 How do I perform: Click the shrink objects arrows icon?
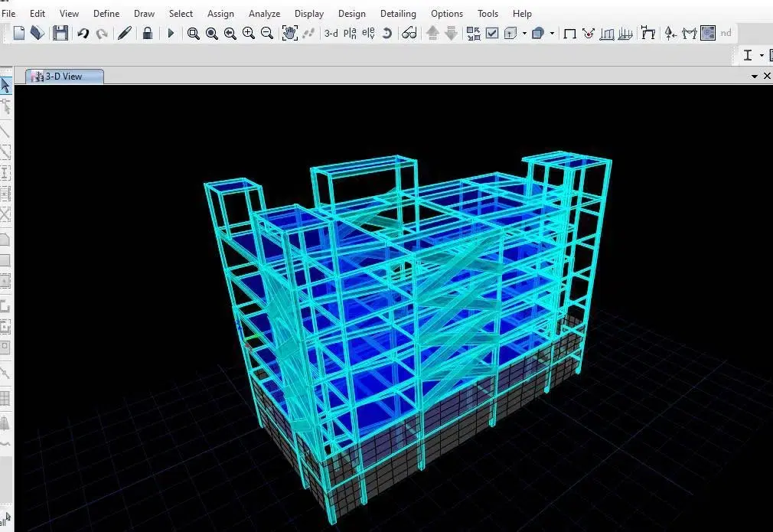tap(473, 33)
